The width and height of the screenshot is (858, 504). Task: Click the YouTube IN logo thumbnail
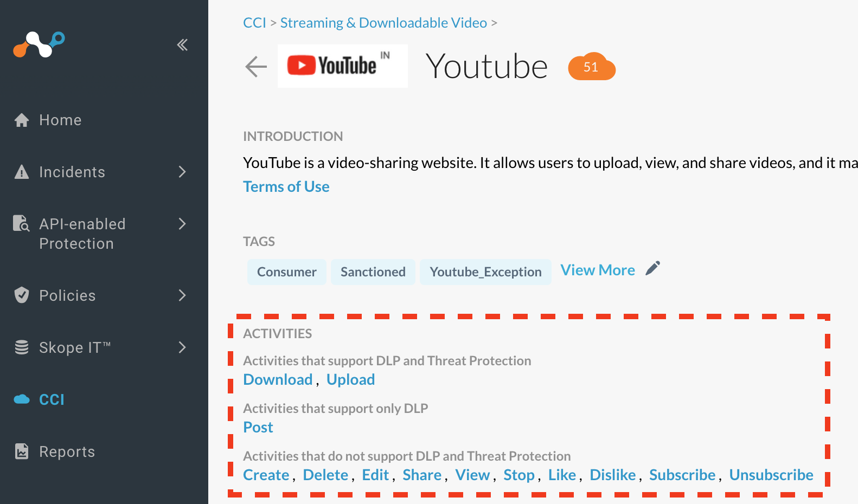(343, 66)
